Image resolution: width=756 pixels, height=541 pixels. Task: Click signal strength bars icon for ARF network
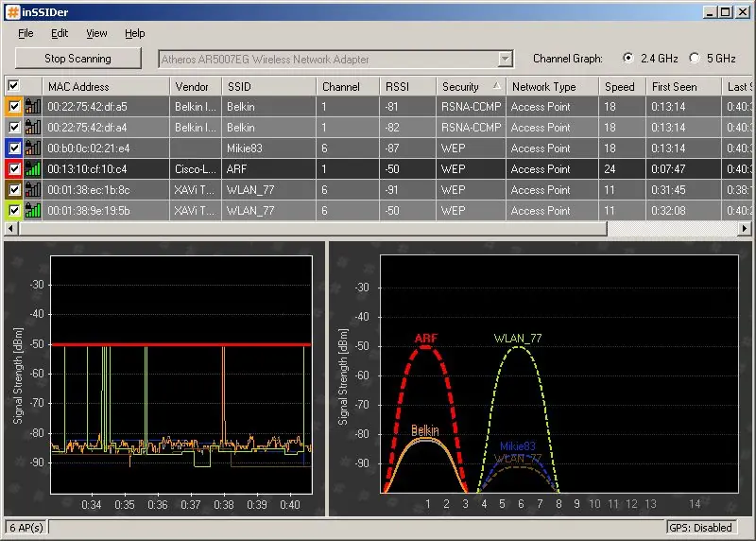click(33, 169)
